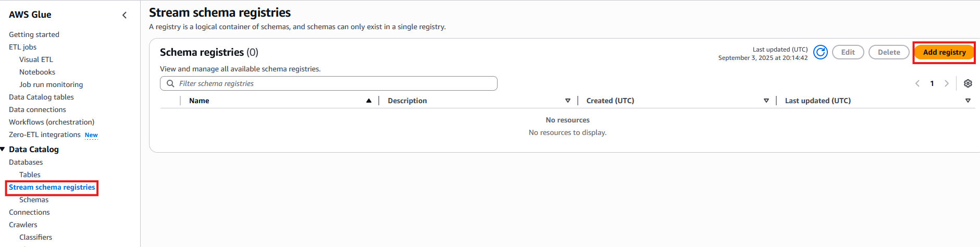The width and height of the screenshot is (980, 247).
Task: Click the Add registry button
Action: click(x=944, y=52)
